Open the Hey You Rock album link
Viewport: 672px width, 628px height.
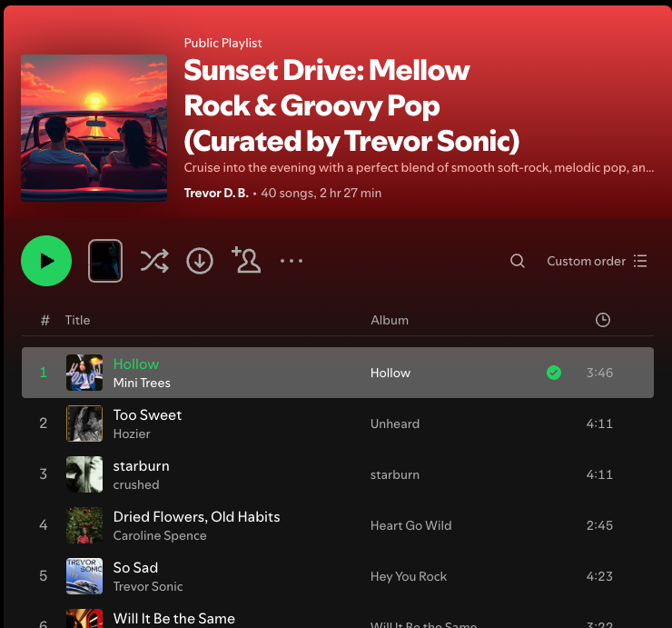coord(409,576)
